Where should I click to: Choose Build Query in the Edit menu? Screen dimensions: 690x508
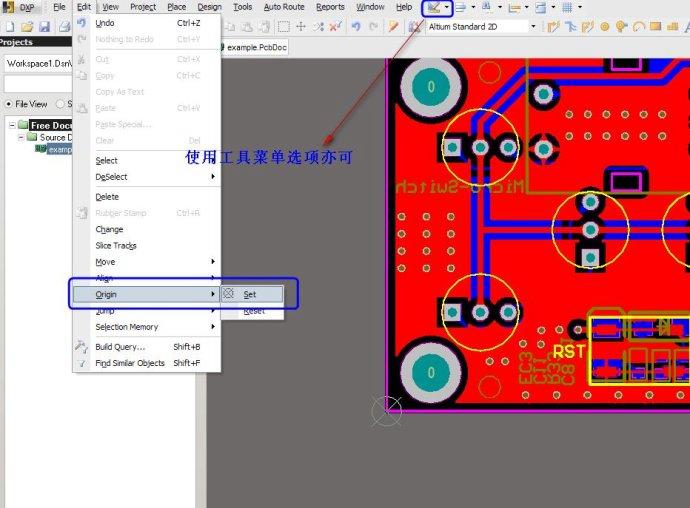(147, 347)
